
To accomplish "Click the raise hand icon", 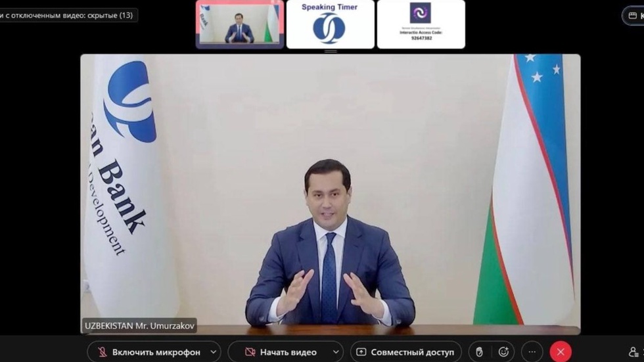I will tap(479, 352).
